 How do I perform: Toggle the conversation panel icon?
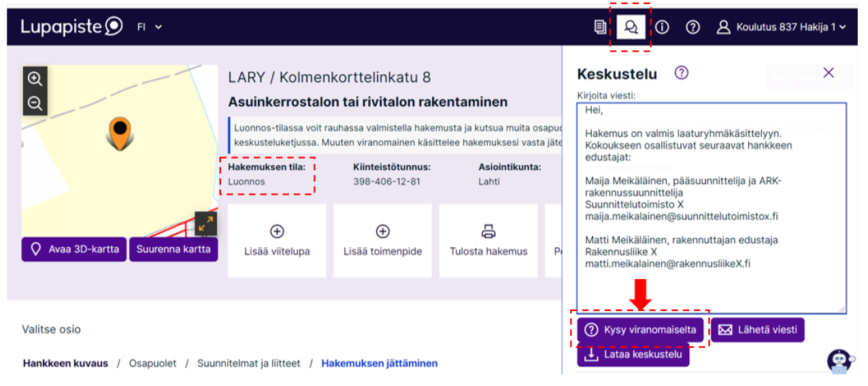tap(631, 27)
